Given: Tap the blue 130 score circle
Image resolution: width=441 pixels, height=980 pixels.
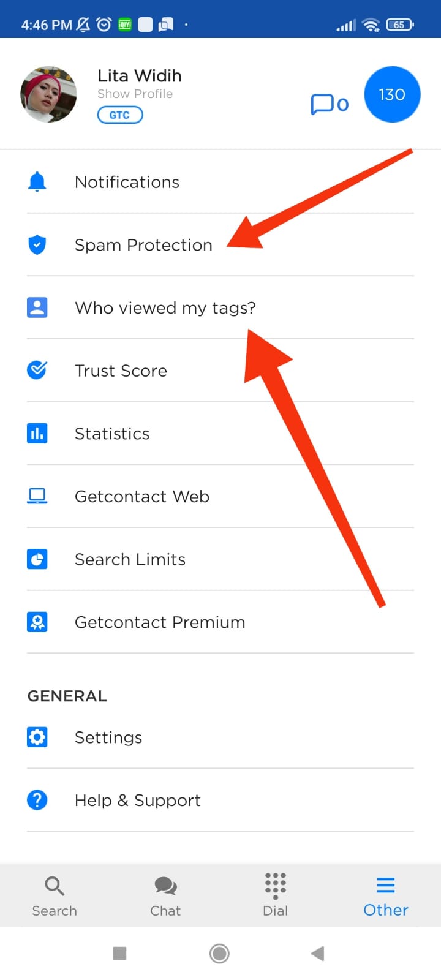Looking at the screenshot, I should click(x=392, y=94).
